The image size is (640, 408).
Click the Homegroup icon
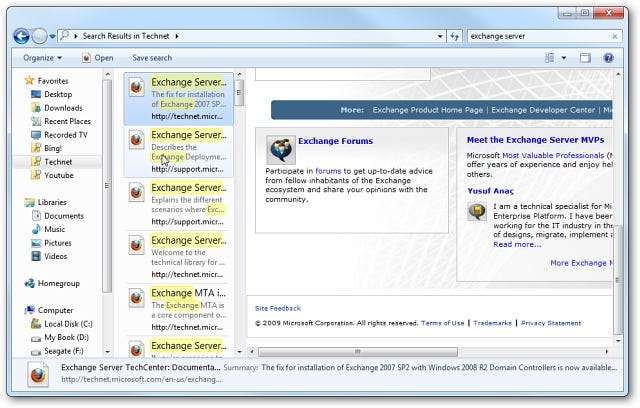(x=29, y=283)
